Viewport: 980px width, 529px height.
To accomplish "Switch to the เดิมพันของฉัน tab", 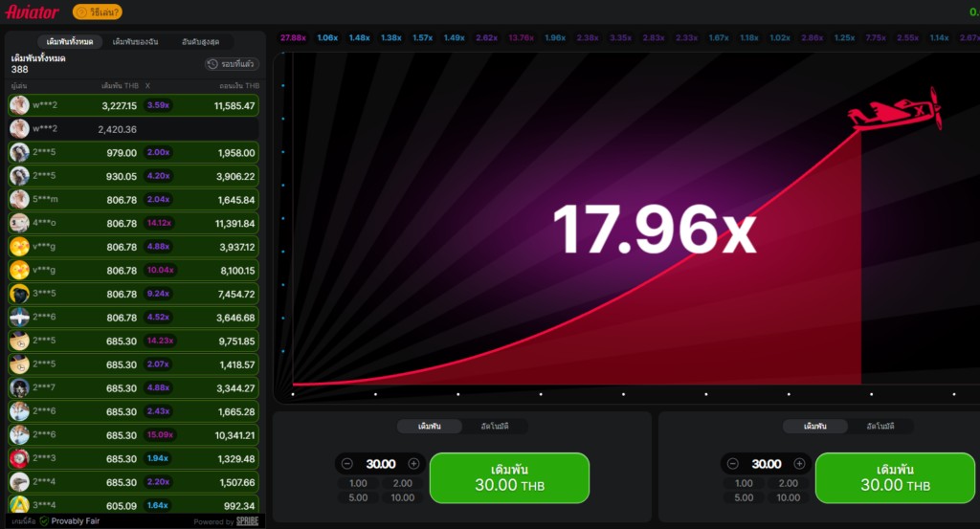I will pyautogui.click(x=135, y=42).
